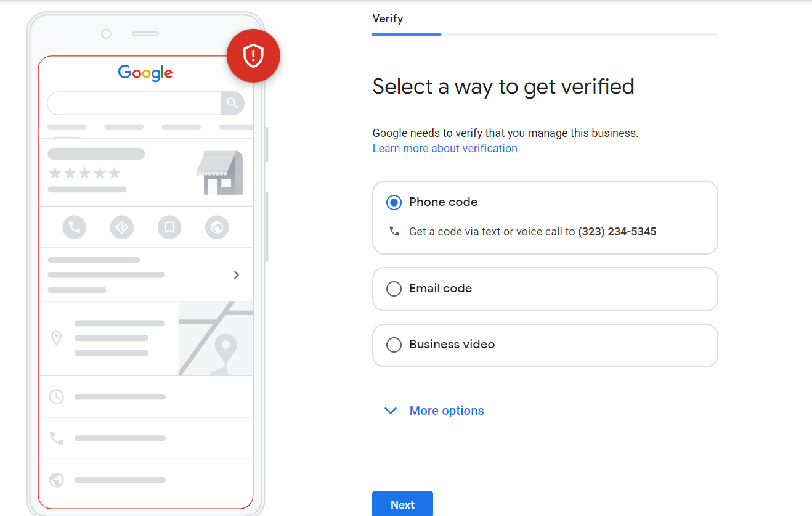Choose the Email code radio option
The width and height of the screenshot is (812, 516).
pos(394,289)
